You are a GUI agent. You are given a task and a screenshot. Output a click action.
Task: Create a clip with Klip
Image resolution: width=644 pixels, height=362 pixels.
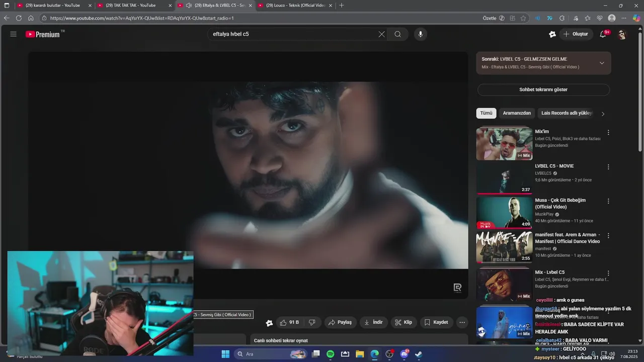coord(404,322)
